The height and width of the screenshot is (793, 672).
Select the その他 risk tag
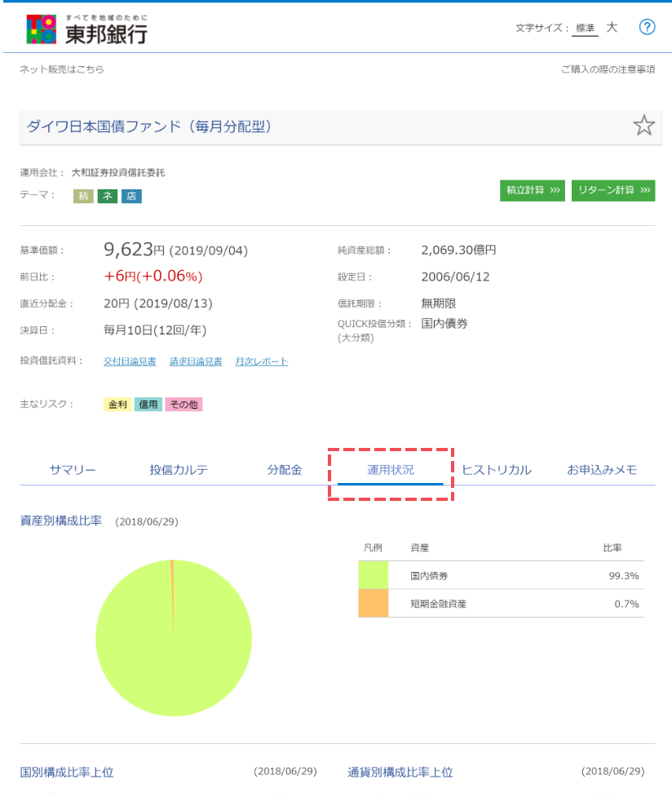pyautogui.click(x=184, y=405)
